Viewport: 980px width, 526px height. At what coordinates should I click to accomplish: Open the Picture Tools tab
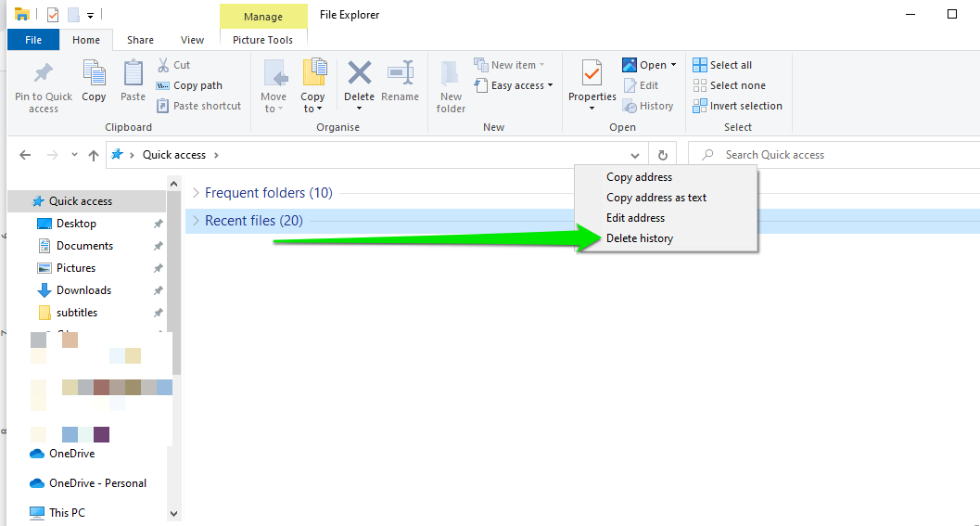click(262, 39)
